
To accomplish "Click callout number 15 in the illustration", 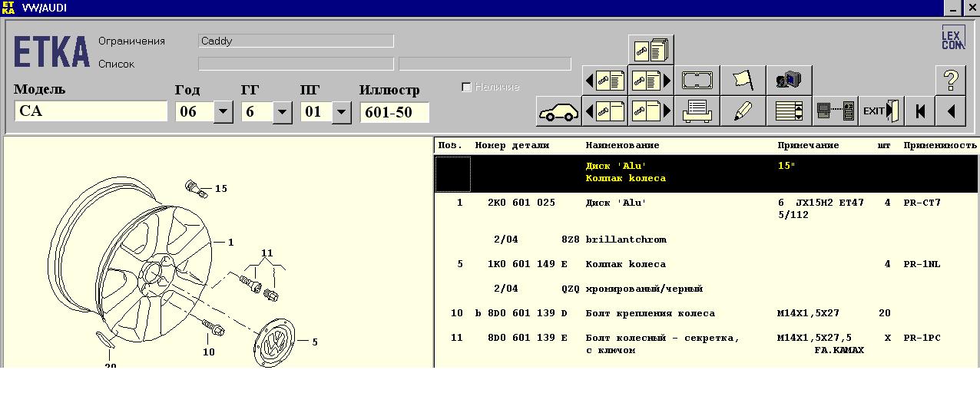I will coord(221,188).
